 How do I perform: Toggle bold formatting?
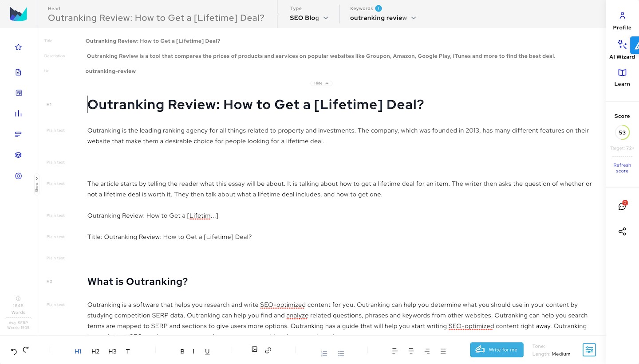click(182, 352)
